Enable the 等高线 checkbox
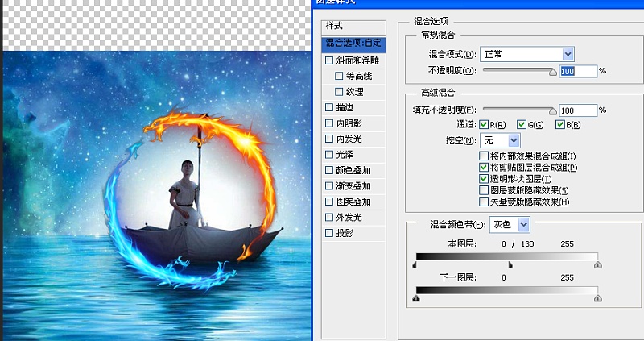Viewport: 644px width, 341px height. click(x=339, y=76)
